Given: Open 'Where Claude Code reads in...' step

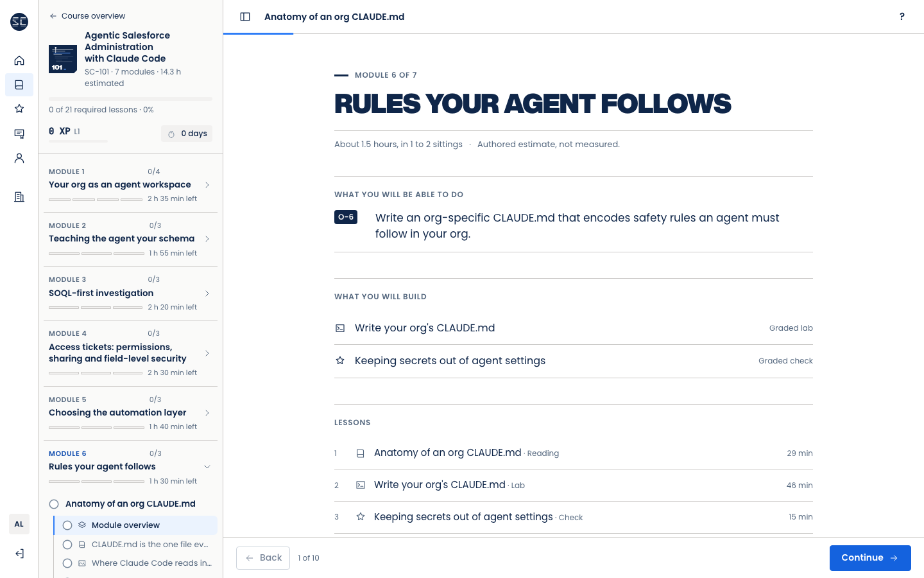Looking at the screenshot, I should 136,563.
